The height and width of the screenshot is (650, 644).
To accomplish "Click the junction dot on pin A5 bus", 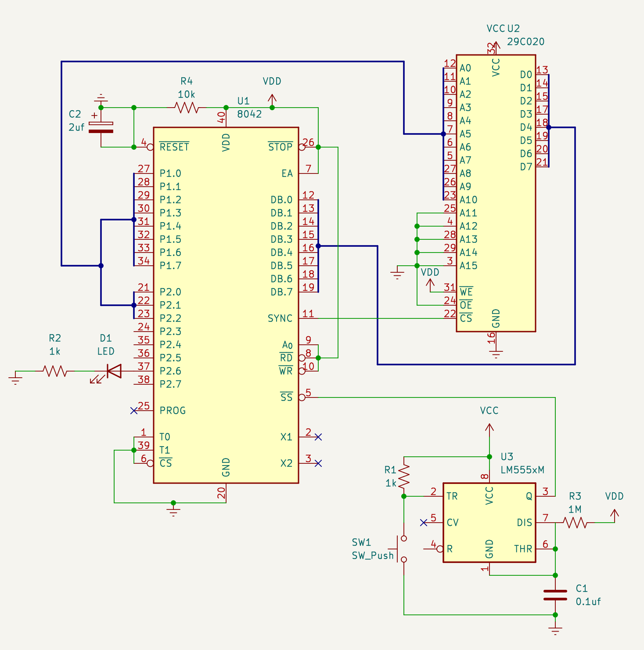I will point(444,133).
